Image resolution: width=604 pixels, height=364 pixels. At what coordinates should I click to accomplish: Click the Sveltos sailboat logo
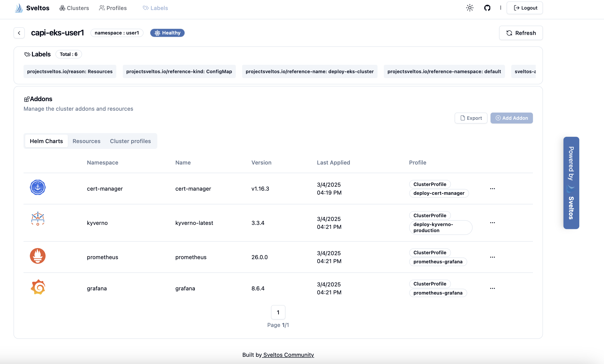[18, 8]
